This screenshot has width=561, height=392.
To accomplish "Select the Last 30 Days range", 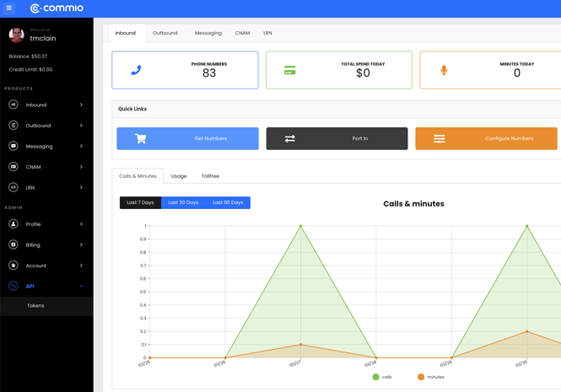I will (183, 202).
